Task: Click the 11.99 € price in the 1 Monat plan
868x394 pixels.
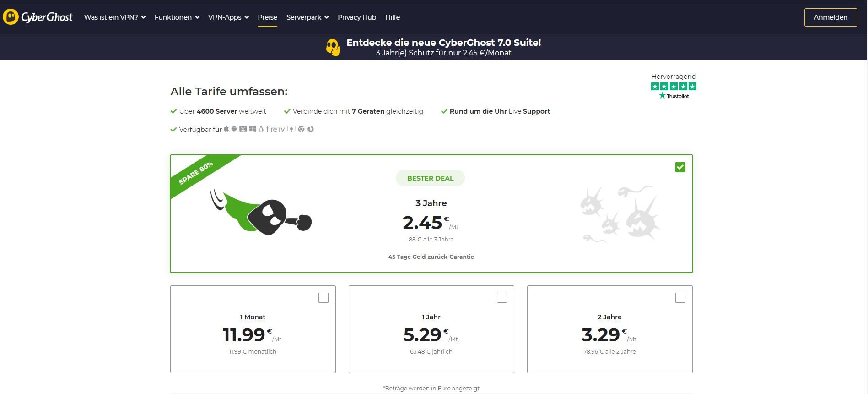Action: tap(253, 335)
